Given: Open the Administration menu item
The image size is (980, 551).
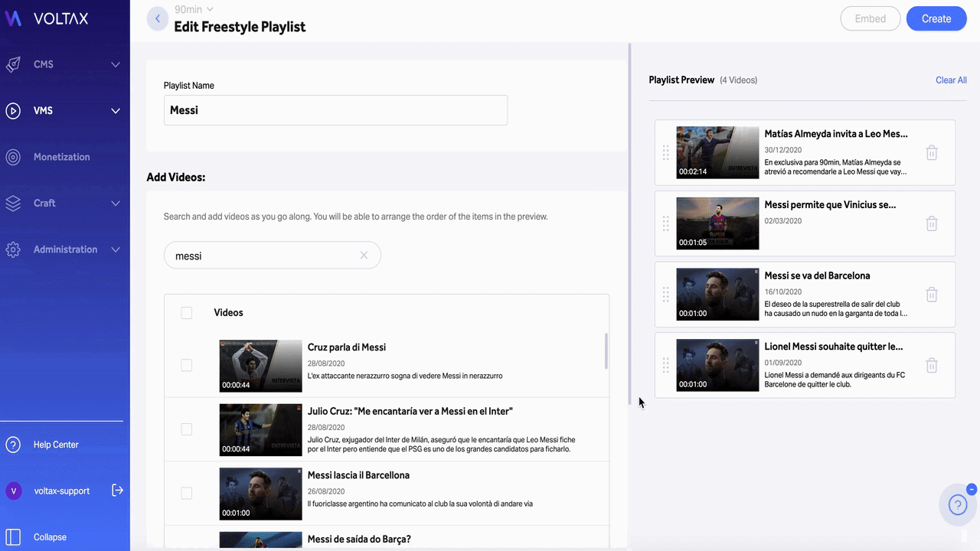Looking at the screenshot, I should (x=65, y=249).
